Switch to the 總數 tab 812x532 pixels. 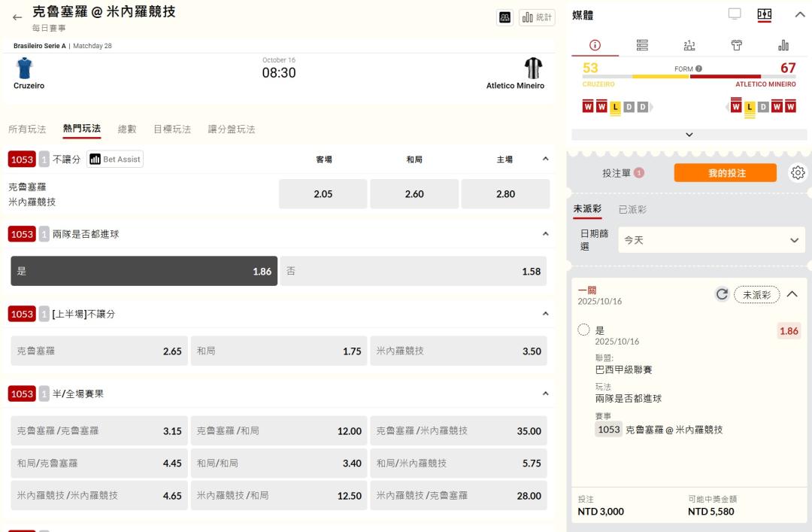click(x=127, y=129)
